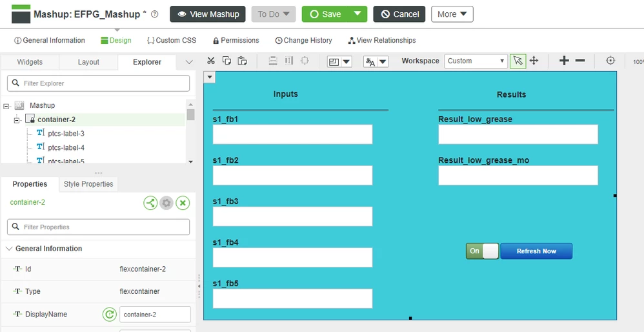Select ptcs-label-4 in the Explorer tree
This screenshot has width=644, height=332.
point(66,147)
